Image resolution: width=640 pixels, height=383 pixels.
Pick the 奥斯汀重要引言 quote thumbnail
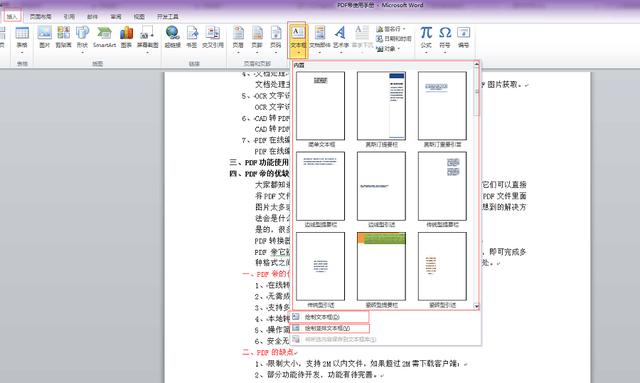pos(442,106)
